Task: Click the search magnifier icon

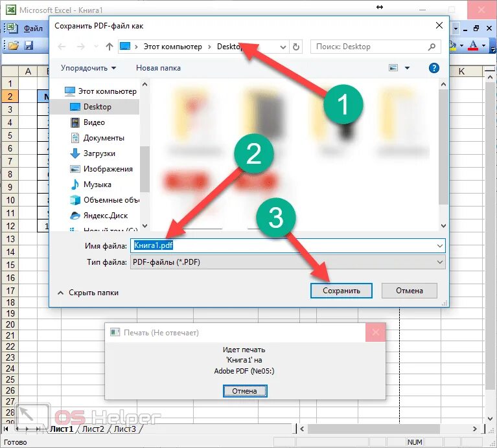Action: (432, 47)
